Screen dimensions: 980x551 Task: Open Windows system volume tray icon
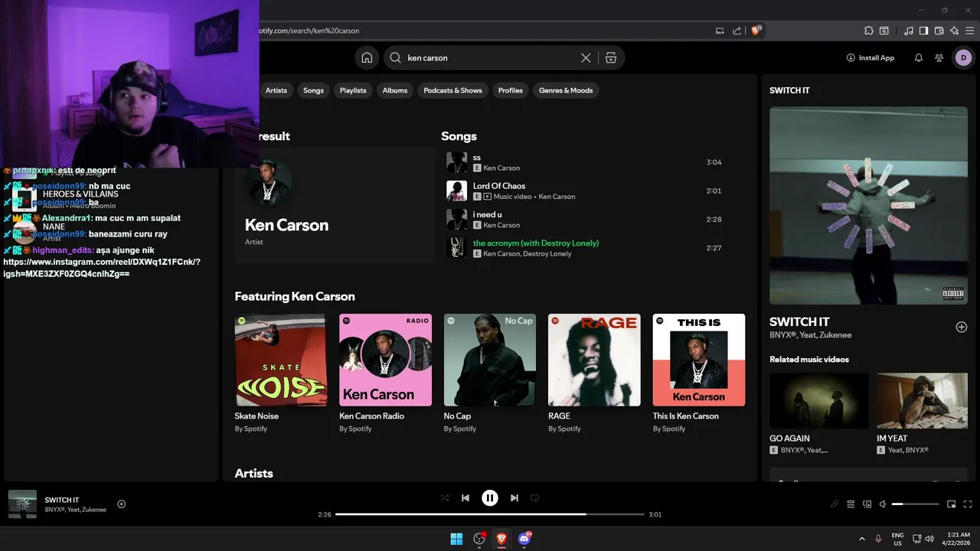click(x=929, y=539)
